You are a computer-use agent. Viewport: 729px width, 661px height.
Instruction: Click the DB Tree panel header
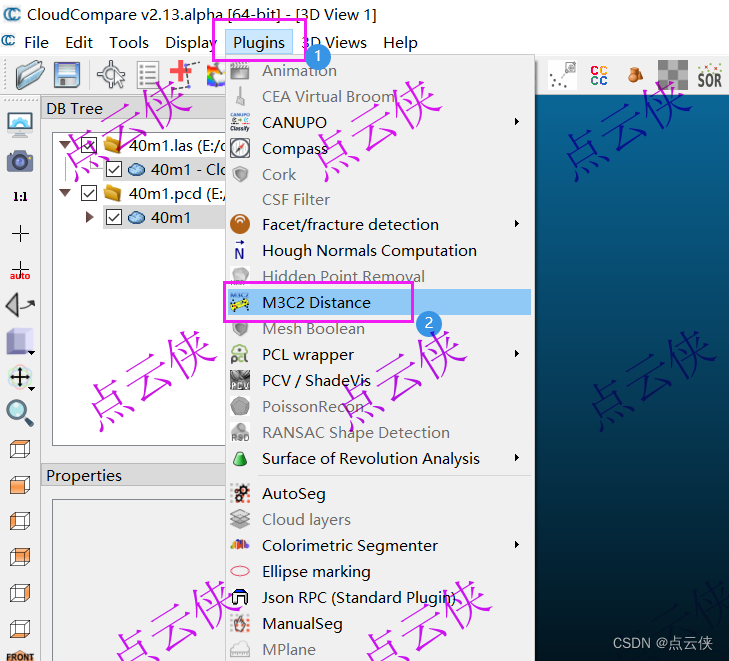coord(134,108)
